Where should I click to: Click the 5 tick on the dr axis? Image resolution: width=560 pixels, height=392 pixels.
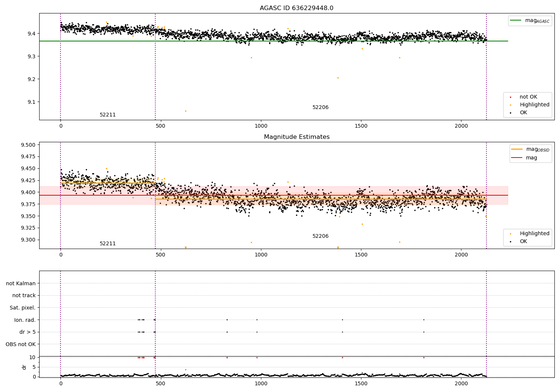coord(34,367)
